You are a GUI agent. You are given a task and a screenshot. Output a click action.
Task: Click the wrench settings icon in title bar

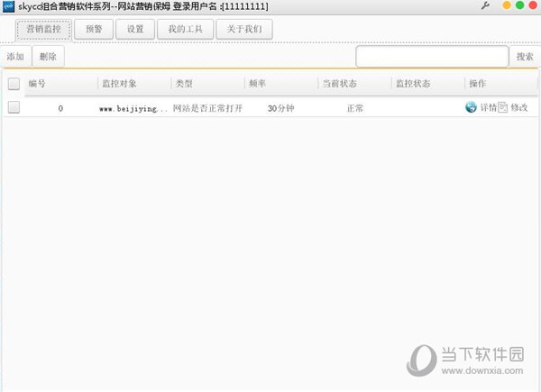click(x=485, y=5)
